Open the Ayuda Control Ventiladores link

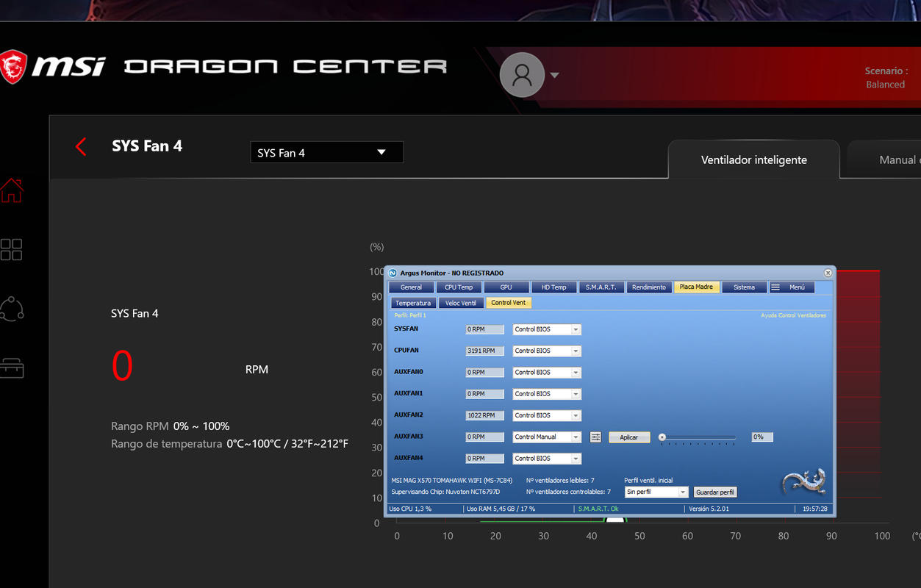click(x=793, y=315)
